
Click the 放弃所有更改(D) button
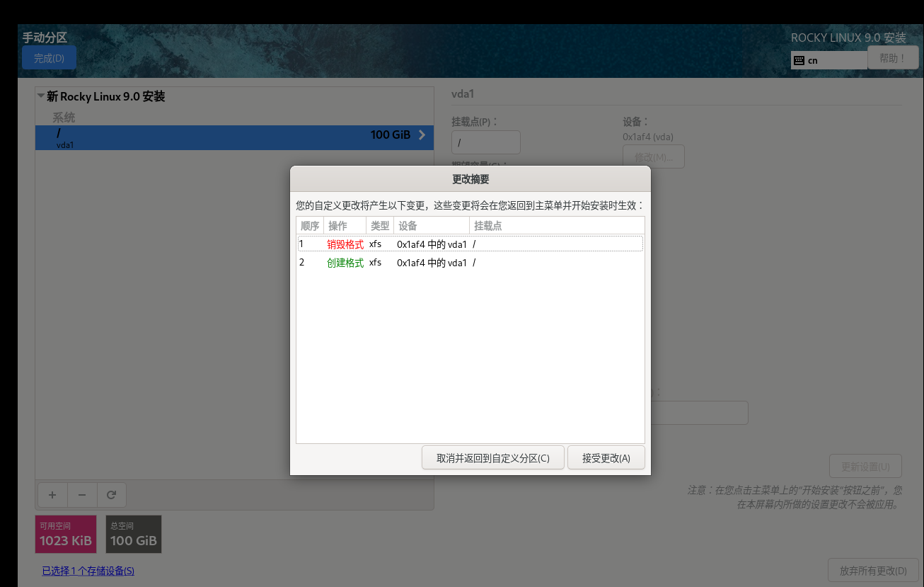(872, 571)
